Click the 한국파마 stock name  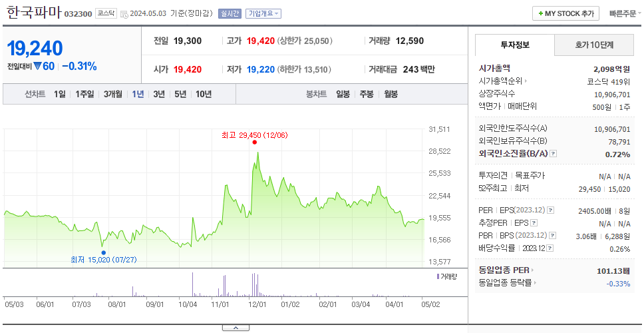[34, 13]
